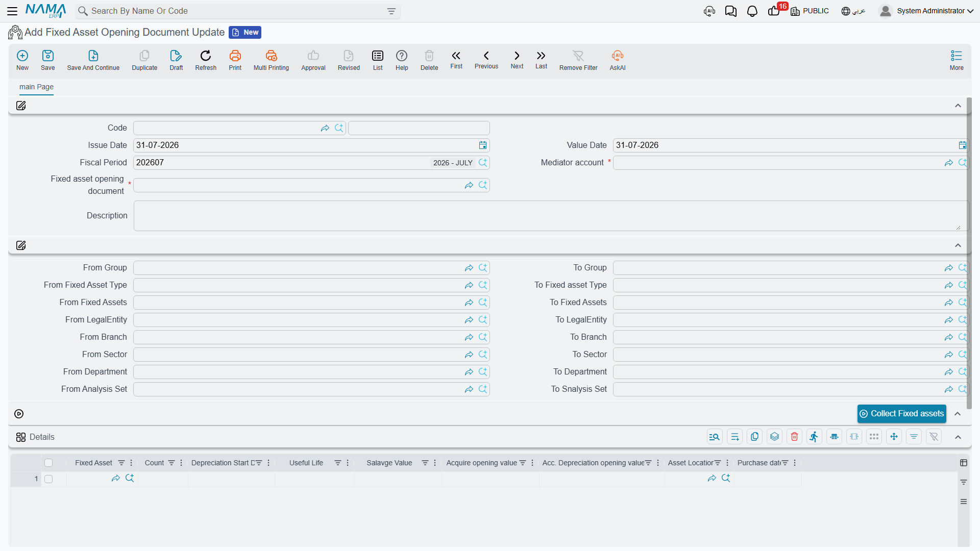Open Count column options menu
This screenshot has height=551, width=980.
click(181, 463)
